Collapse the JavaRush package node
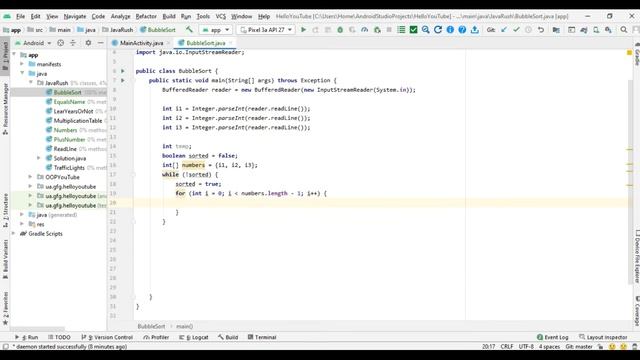 tap(31, 83)
